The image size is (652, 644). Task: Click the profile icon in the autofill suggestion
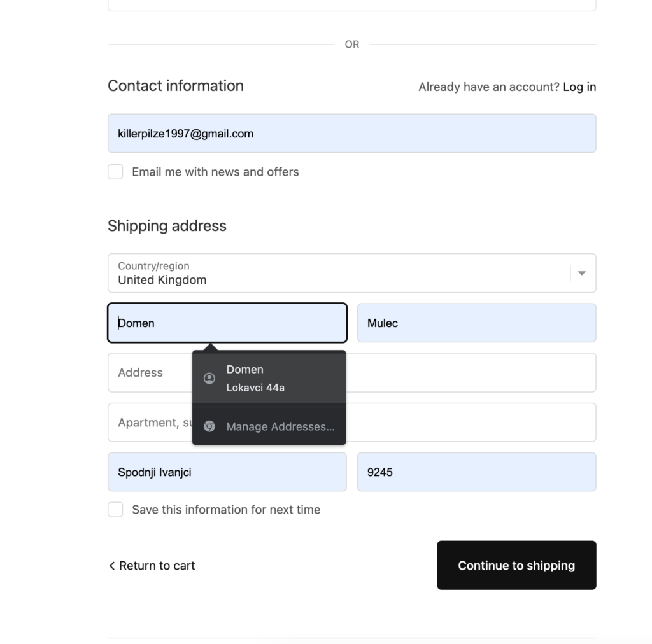tap(209, 379)
